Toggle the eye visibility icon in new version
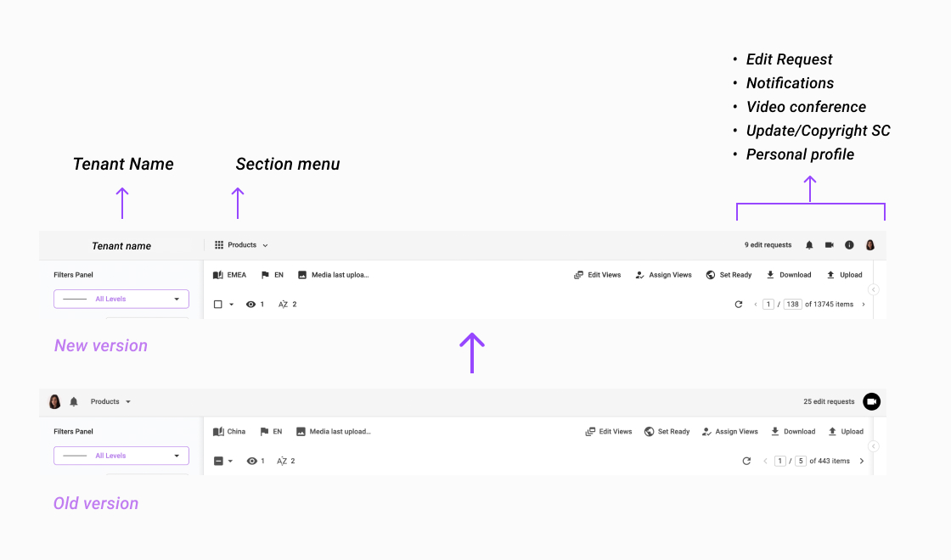Screen dimensions: 951x560 click(250, 305)
